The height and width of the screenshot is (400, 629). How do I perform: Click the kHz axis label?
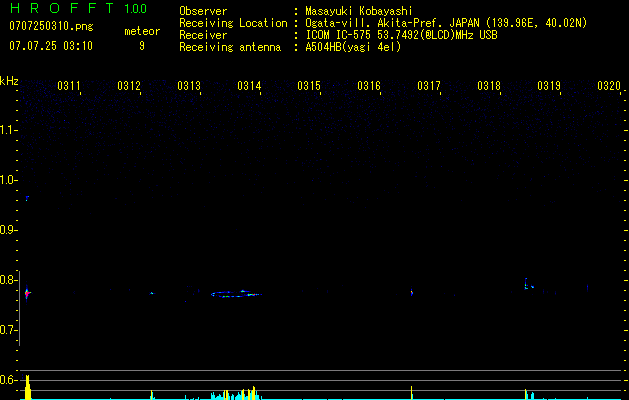[9, 81]
